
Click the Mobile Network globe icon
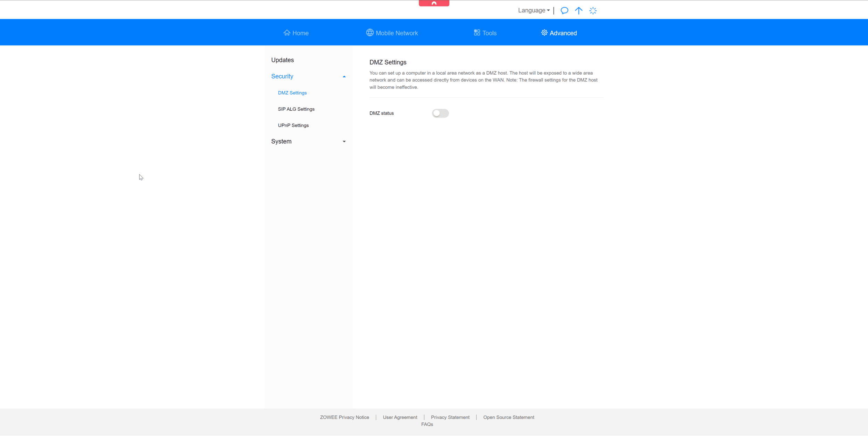coord(370,33)
